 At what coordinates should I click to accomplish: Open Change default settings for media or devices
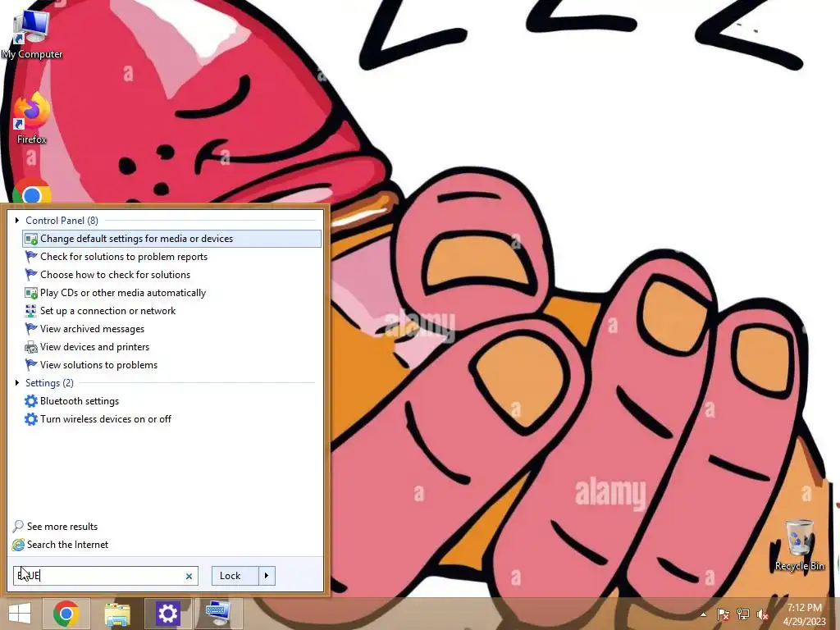(x=172, y=239)
